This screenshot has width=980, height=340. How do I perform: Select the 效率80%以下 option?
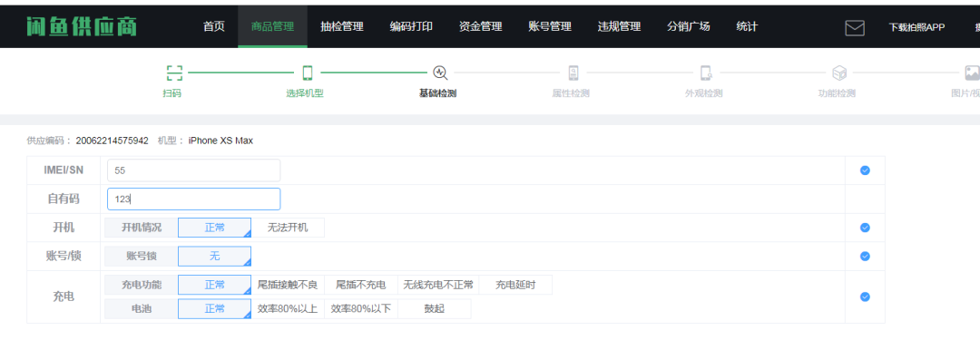click(x=360, y=309)
